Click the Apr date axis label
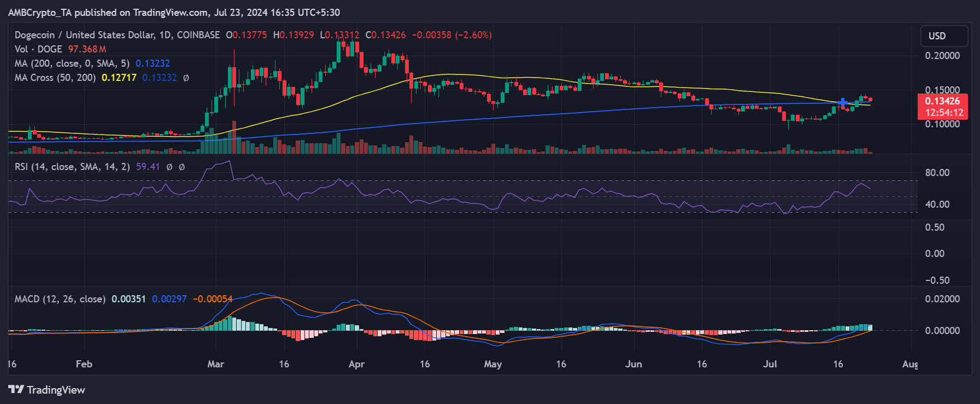The width and height of the screenshot is (980, 404). coord(356,364)
